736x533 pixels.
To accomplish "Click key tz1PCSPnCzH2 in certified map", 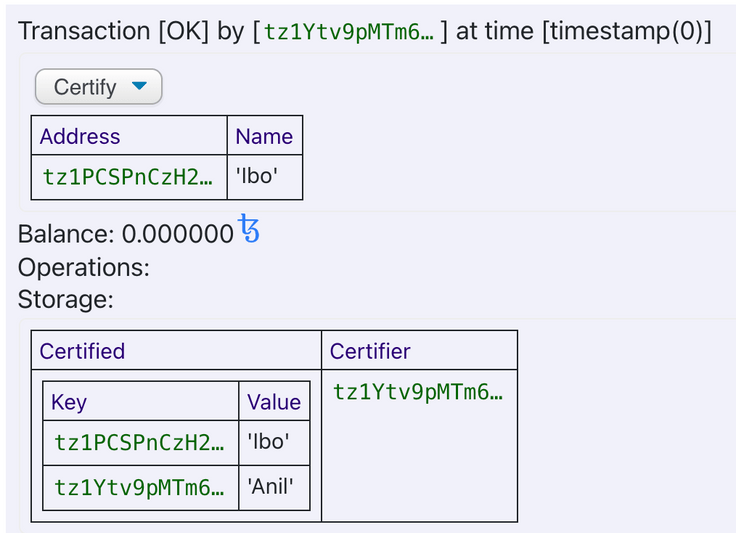I will (139, 442).
